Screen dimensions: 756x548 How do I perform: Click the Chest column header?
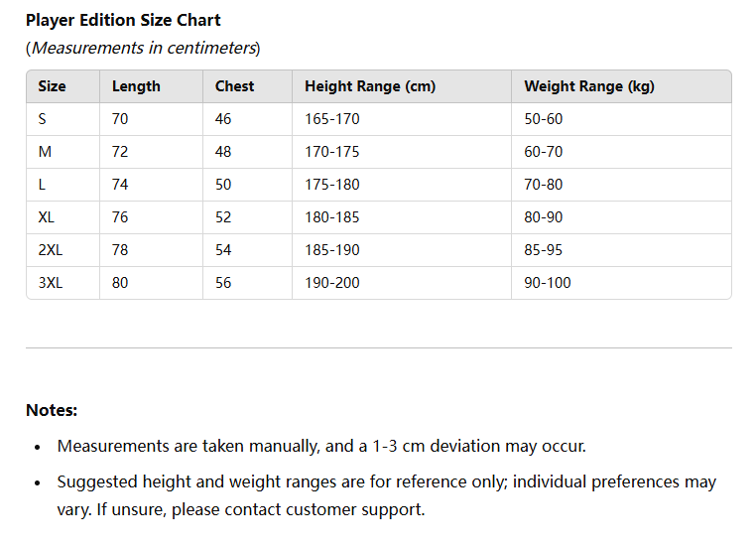point(247,86)
